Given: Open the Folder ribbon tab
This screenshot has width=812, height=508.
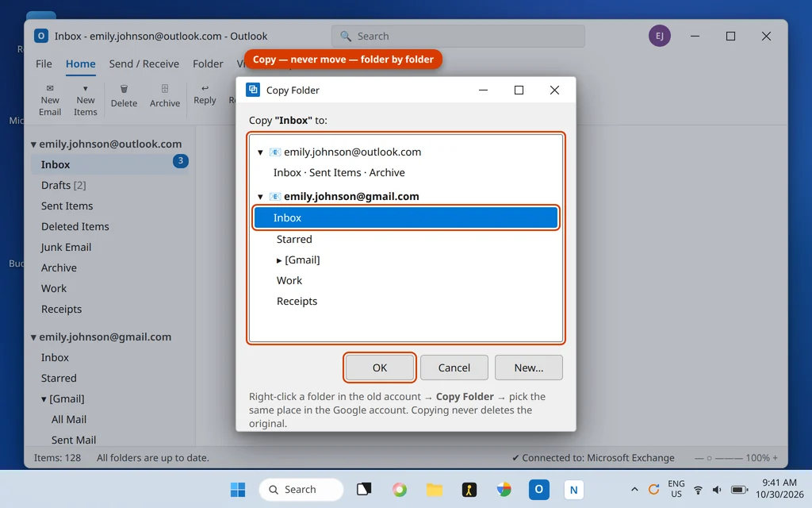Looking at the screenshot, I should pyautogui.click(x=208, y=63).
